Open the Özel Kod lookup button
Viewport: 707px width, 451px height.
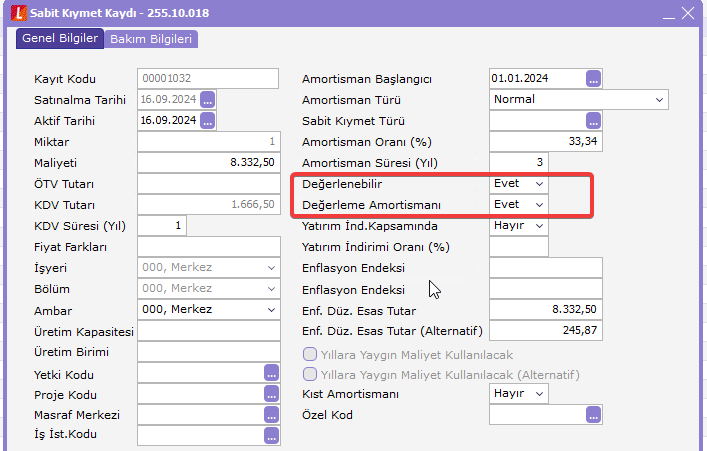coord(594,415)
